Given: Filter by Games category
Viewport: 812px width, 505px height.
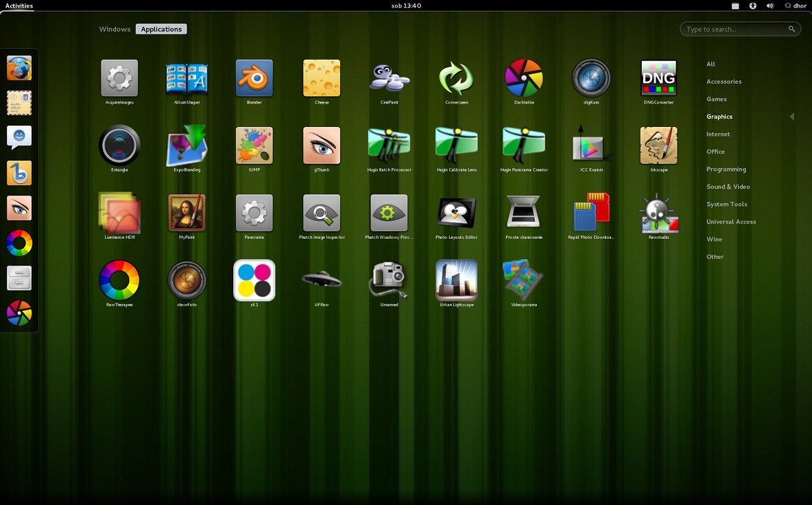Looking at the screenshot, I should 716,99.
